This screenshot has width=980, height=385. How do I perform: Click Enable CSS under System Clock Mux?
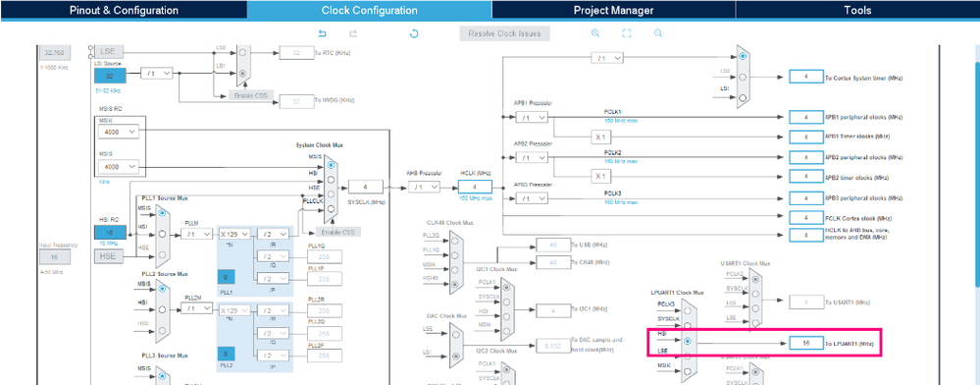pyautogui.click(x=338, y=232)
